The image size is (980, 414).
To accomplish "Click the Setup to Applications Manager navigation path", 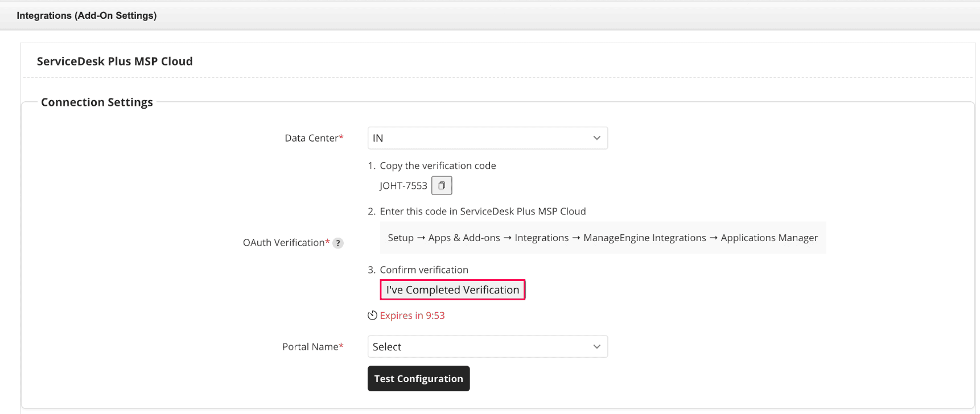I will click(x=603, y=238).
